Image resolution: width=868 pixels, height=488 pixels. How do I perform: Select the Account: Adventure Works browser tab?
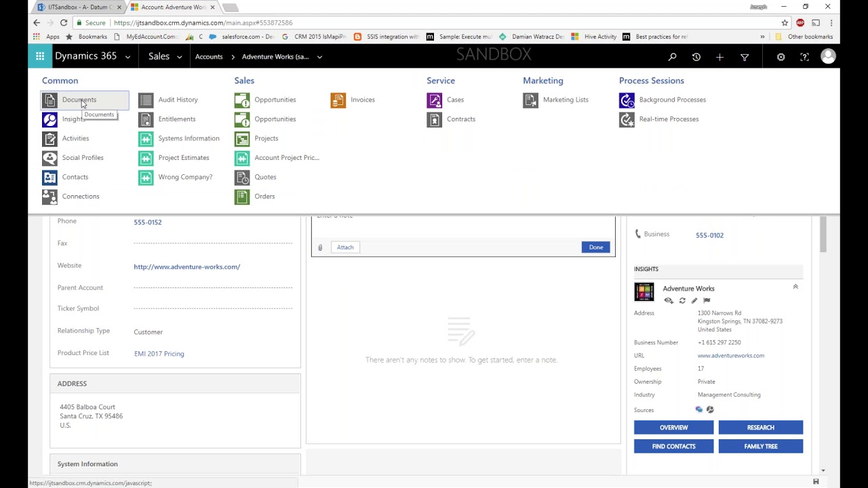point(173,7)
